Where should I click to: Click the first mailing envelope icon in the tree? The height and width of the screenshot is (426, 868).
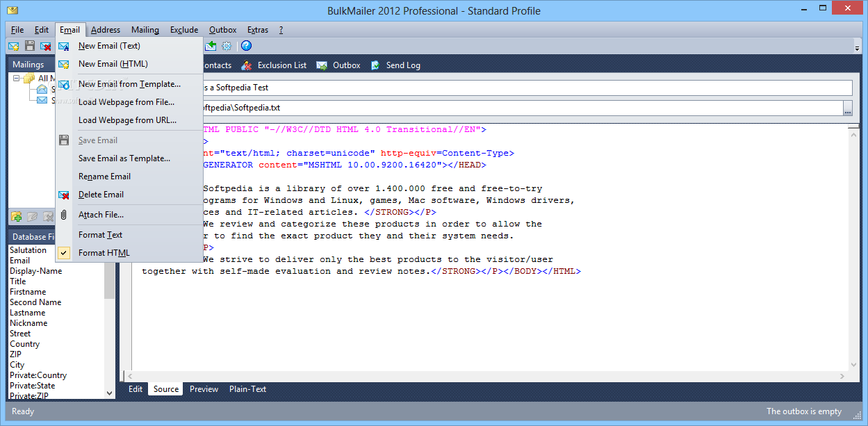click(42, 89)
